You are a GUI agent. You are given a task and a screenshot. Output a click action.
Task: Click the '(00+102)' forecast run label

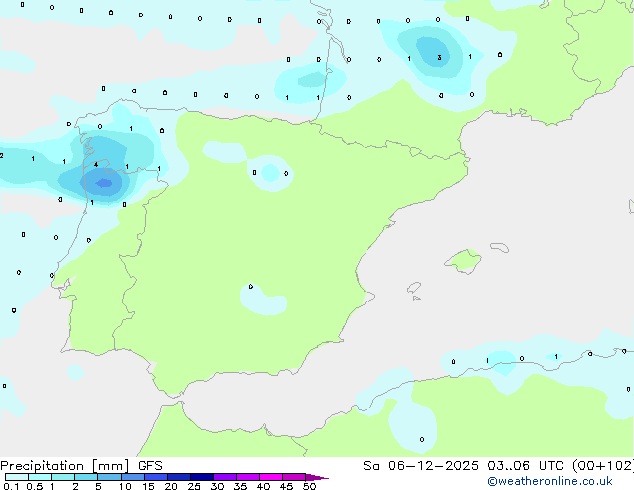(x=603, y=466)
